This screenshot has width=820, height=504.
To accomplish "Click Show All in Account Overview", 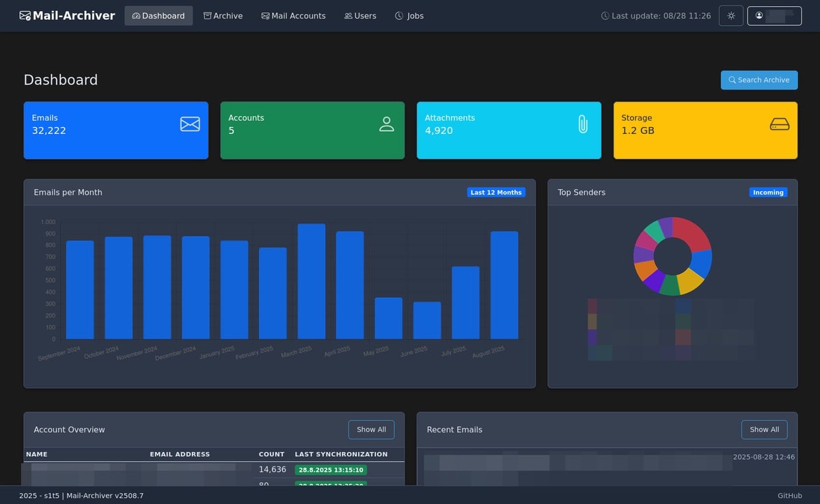I will click(x=371, y=430).
